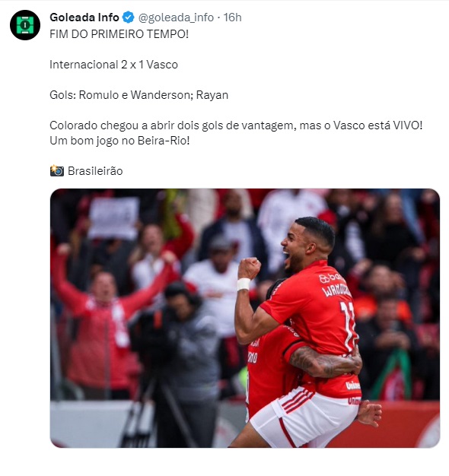Viewport: 449px width, 476px height.
Task: Open the 16h timestamp link
Action: [232, 17]
